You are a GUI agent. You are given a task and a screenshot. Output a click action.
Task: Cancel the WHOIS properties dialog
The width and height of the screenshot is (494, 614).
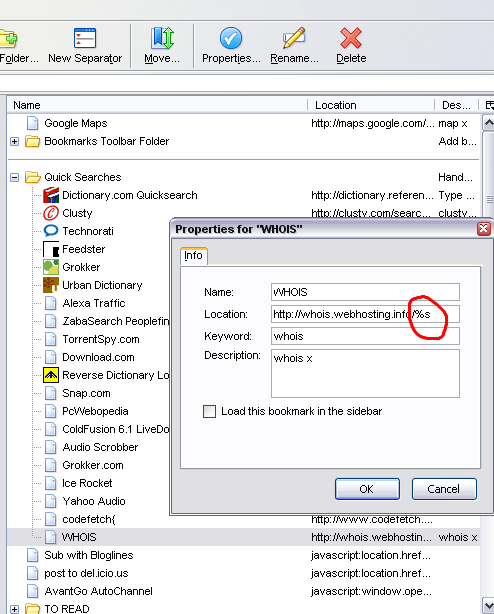(x=444, y=489)
